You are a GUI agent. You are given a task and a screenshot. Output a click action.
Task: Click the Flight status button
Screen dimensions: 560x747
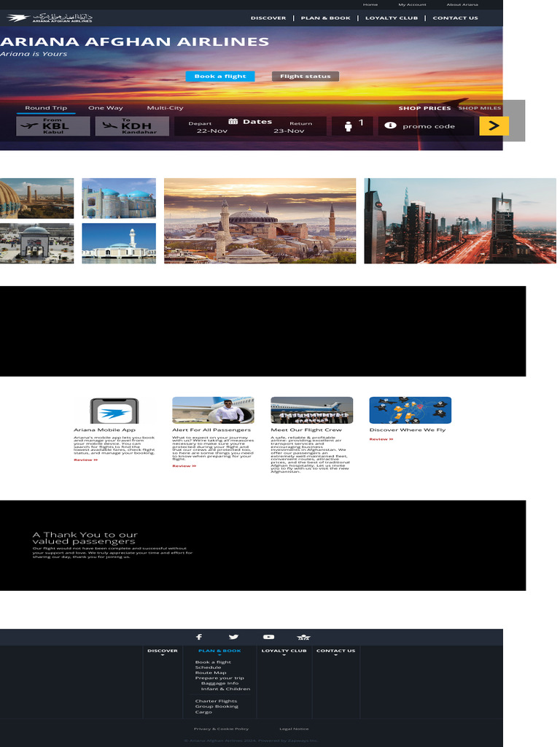[306, 76]
